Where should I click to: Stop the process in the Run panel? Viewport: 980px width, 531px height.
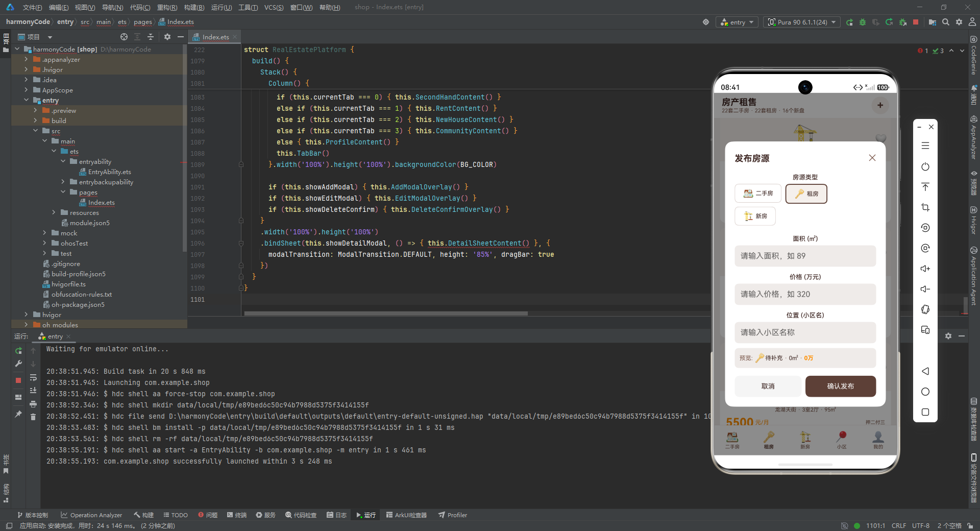(x=18, y=380)
